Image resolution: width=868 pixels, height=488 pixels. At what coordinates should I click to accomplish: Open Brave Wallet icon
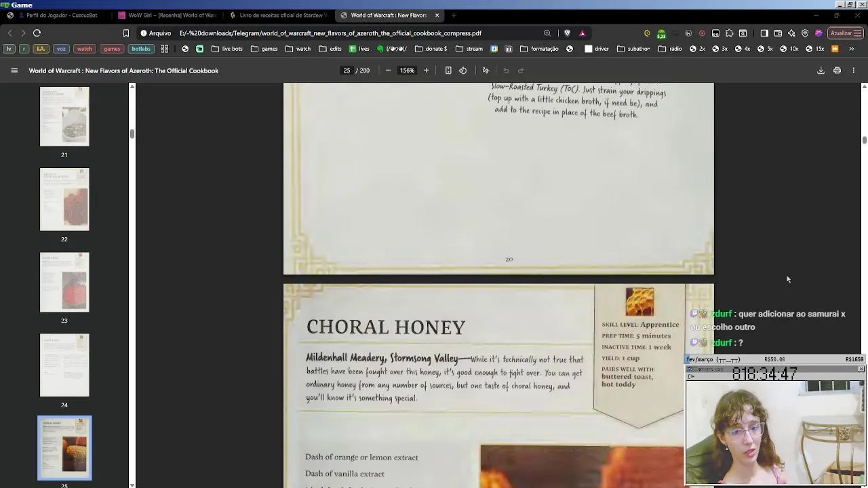[778, 33]
